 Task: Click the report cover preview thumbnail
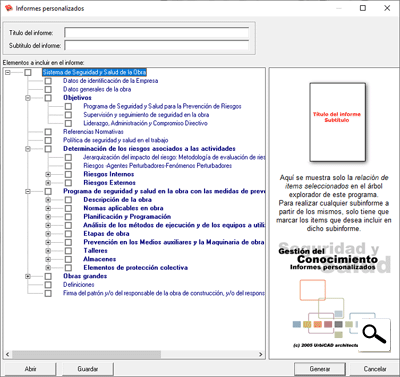pos(337,122)
